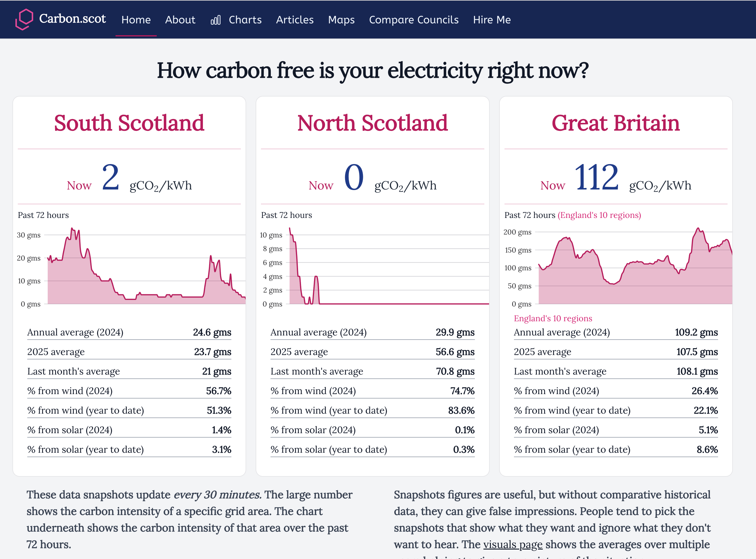Open the Articles section
756x559 pixels.
[x=294, y=20]
